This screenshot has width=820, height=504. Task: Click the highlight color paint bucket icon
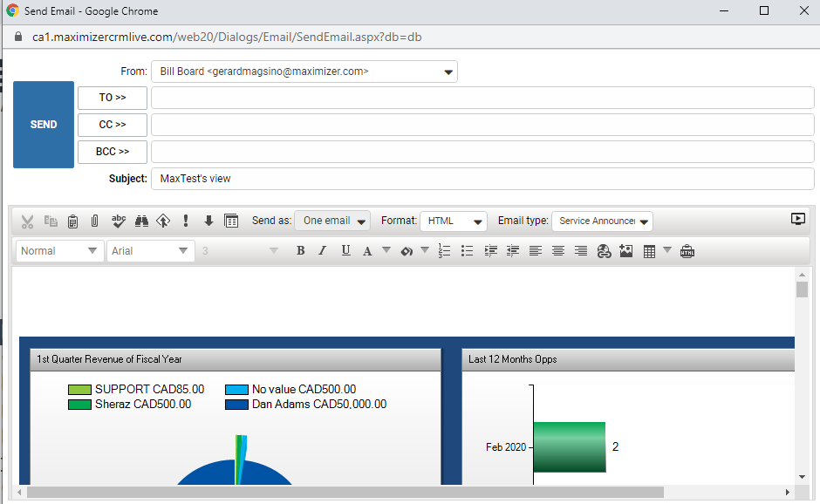[x=407, y=251]
